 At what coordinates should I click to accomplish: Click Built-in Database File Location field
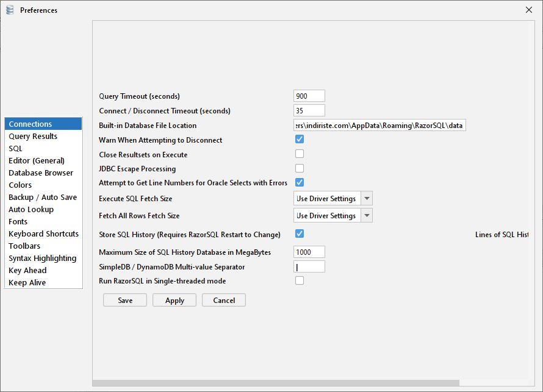[x=379, y=125]
